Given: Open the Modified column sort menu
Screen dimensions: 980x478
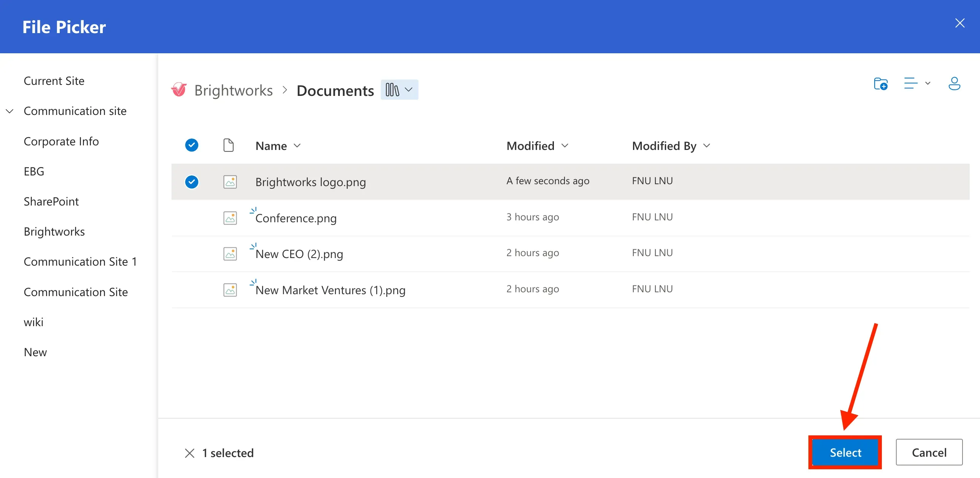Looking at the screenshot, I should click(x=538, y=146).
